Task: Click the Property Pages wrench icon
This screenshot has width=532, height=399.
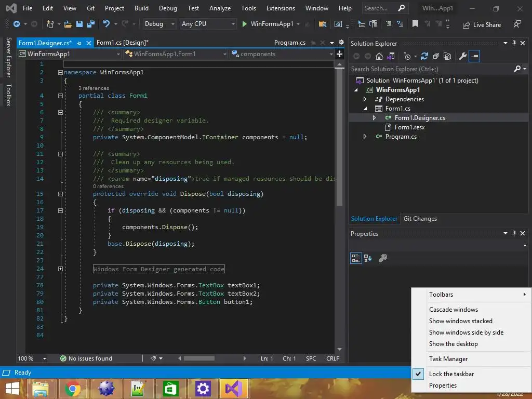Action: (x=383, y=258)
